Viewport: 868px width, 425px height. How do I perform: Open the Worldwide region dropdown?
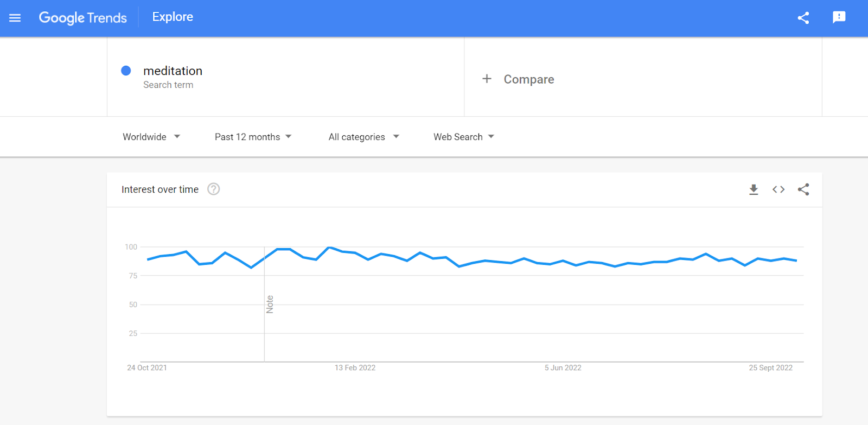151,137
